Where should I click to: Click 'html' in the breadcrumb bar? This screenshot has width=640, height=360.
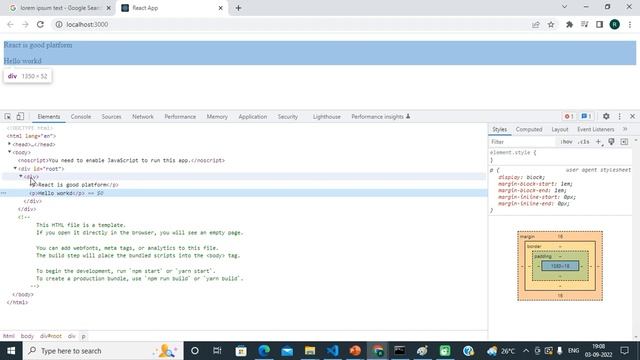tap(9, 336)
